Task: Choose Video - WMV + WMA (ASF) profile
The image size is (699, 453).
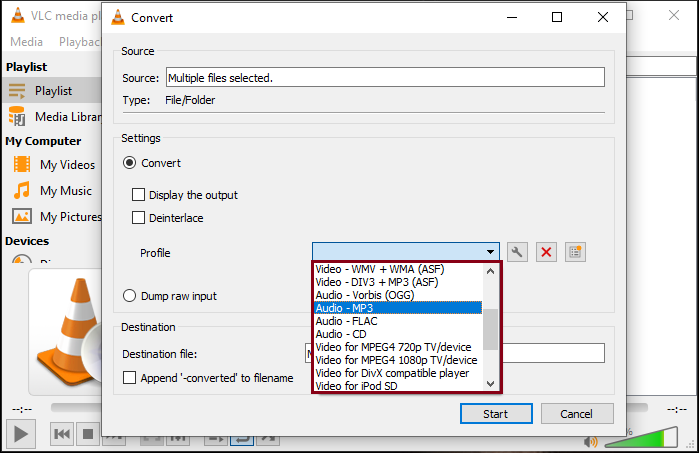Action: [398, 269]
